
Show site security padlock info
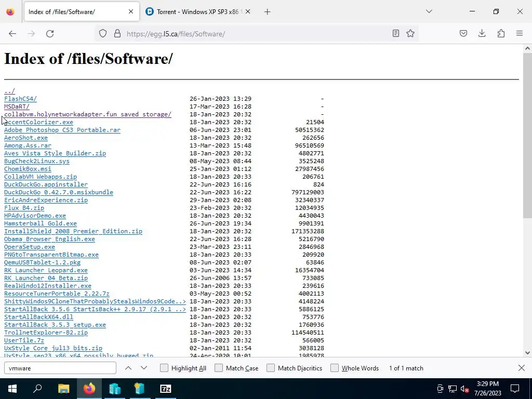pyautogui.click(x=117, y=34)
